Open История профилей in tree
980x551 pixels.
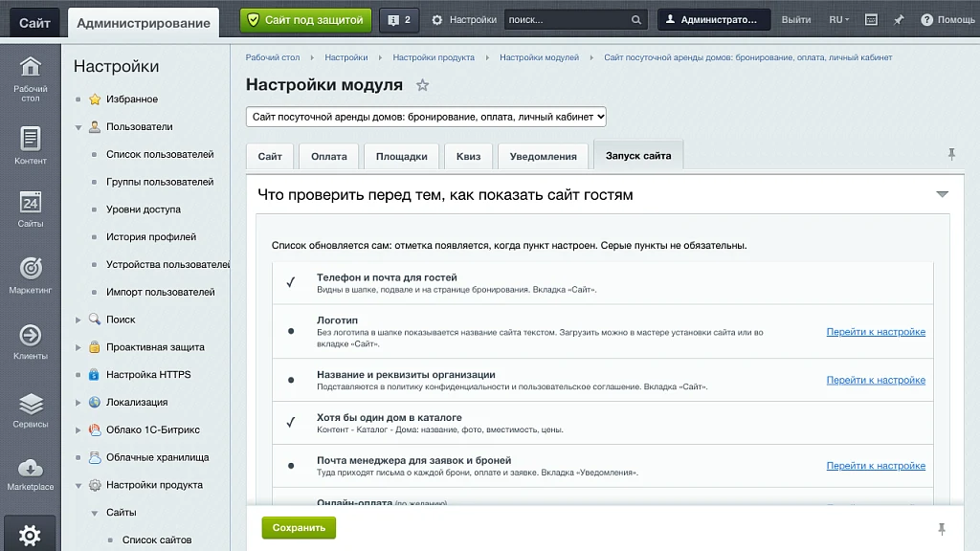click(x=151, y=237)
